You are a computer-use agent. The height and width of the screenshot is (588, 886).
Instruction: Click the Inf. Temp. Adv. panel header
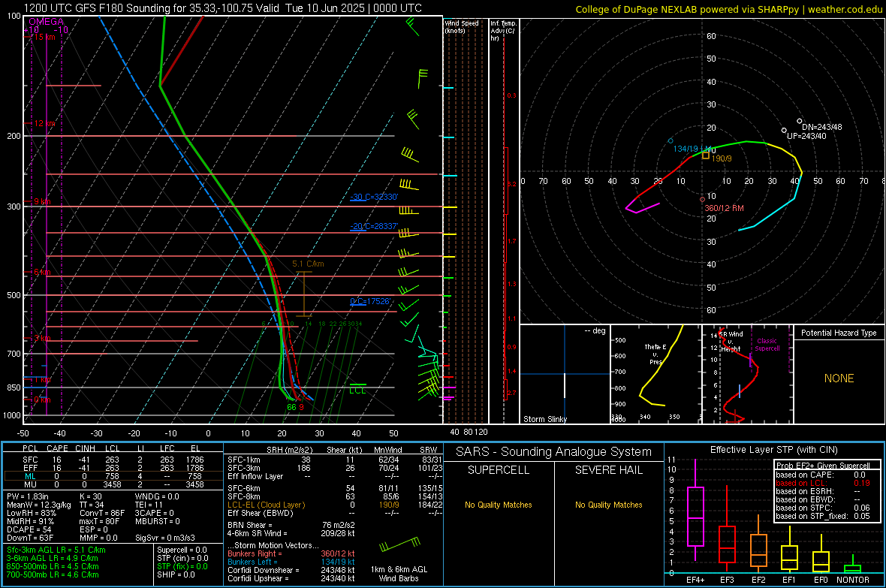(503, 31)
